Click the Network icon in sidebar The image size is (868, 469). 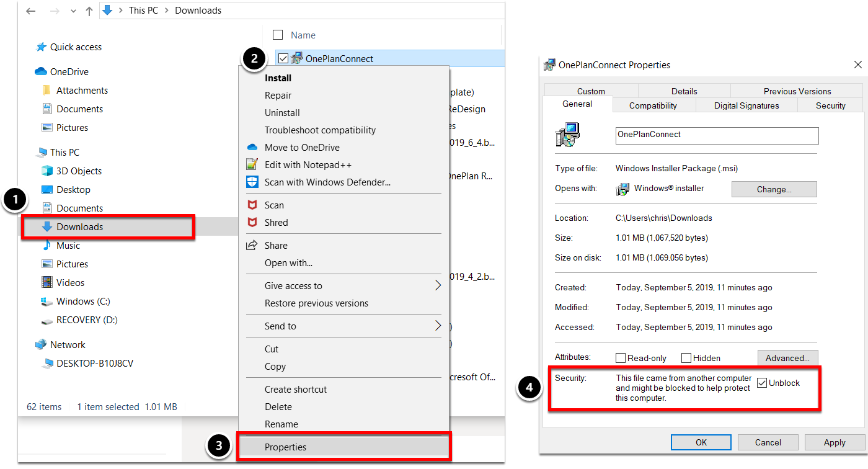(41, 345)
